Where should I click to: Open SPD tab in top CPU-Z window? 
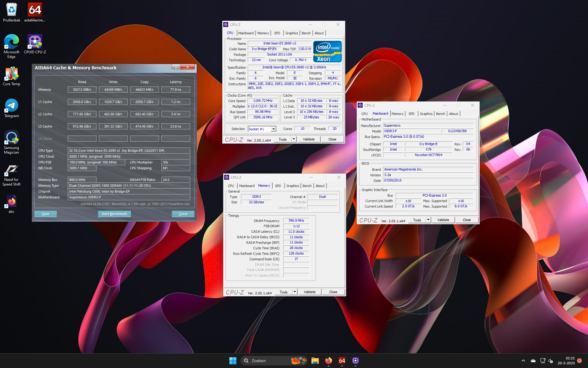pyautogui.click(x=277, y=33)
